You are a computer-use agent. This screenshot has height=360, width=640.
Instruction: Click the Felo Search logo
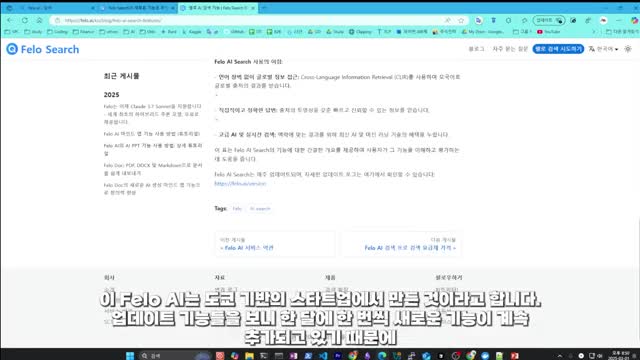(42, 49)
